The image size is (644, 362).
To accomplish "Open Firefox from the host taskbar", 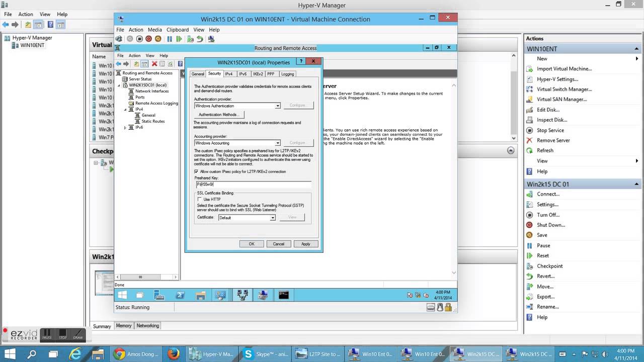I will tap(174, 354).
